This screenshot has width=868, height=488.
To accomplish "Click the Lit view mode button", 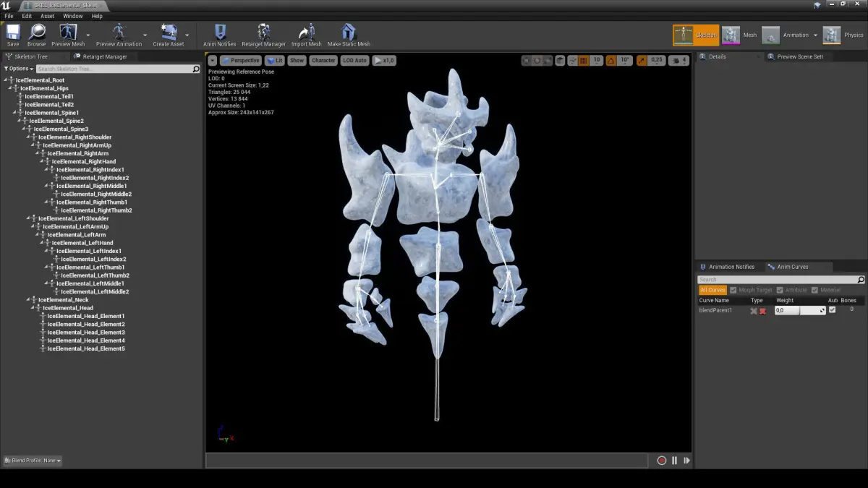I will click(x=275, y=61).
